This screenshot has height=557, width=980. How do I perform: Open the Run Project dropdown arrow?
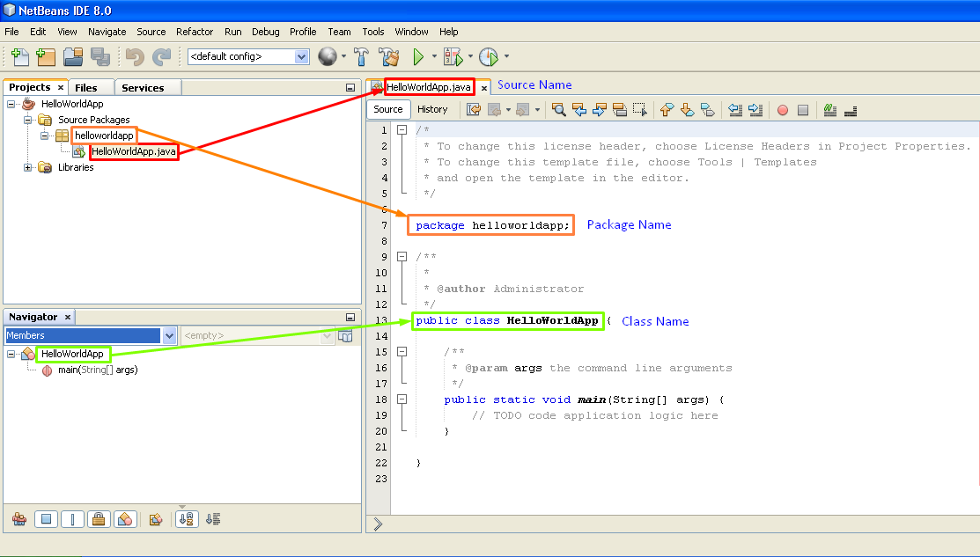(434, 56)
